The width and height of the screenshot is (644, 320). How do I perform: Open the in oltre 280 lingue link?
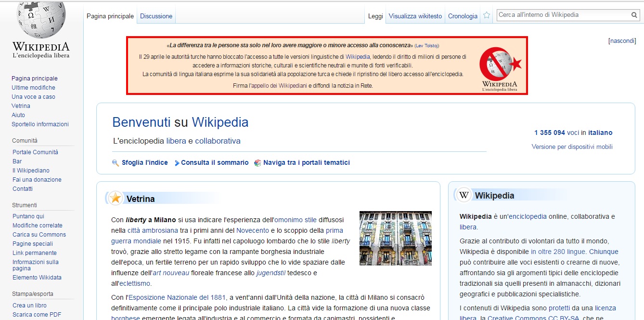(x=558, y=252)
